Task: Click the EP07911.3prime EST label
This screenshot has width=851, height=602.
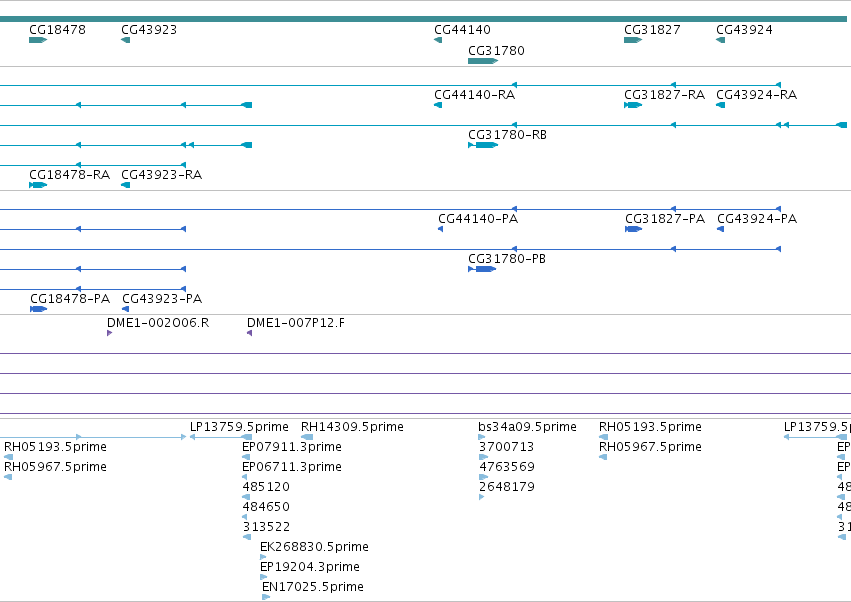Action: [x=291, y=447]
